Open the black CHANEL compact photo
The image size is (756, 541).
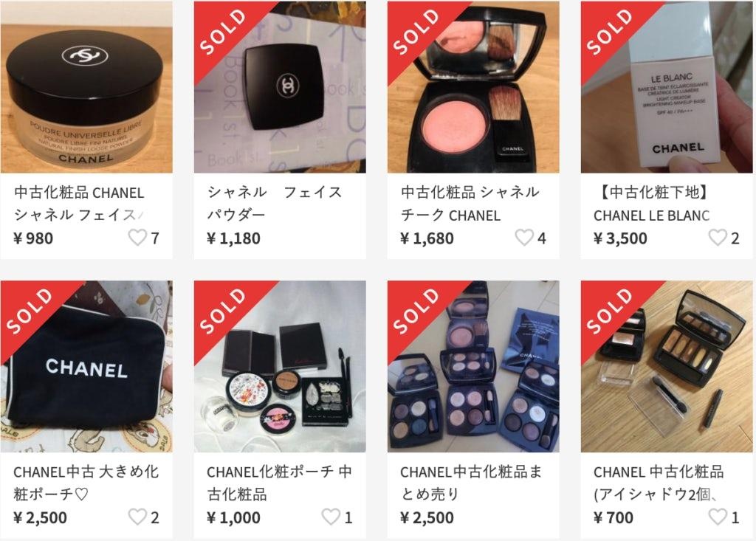(x=280, y=87)
